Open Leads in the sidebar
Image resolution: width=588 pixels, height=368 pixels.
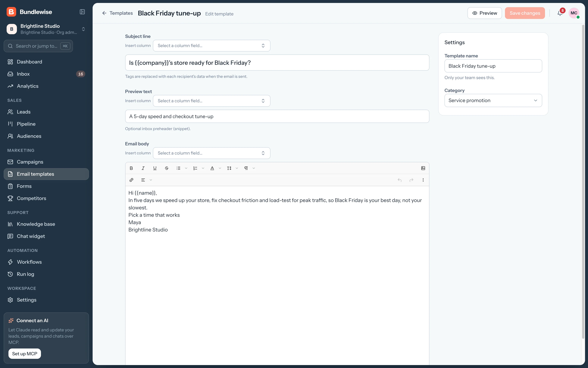(46, 112)
